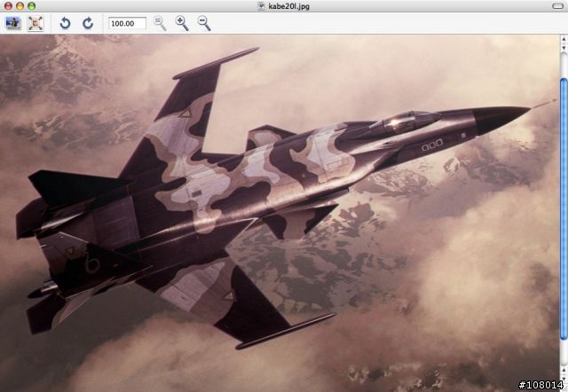The height and width of the screenshot is (392, 568).
Task: Rotate the image clockwise
Action: tap(88, 23)
